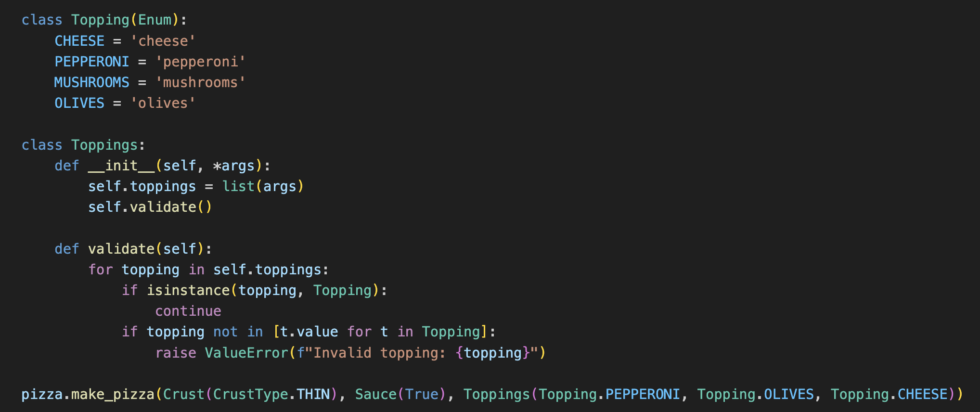Image resolution: width=980 pixels, height=412 pixels.
Task: Click CrustType.THIN argument
Action: tap(271, 394)
